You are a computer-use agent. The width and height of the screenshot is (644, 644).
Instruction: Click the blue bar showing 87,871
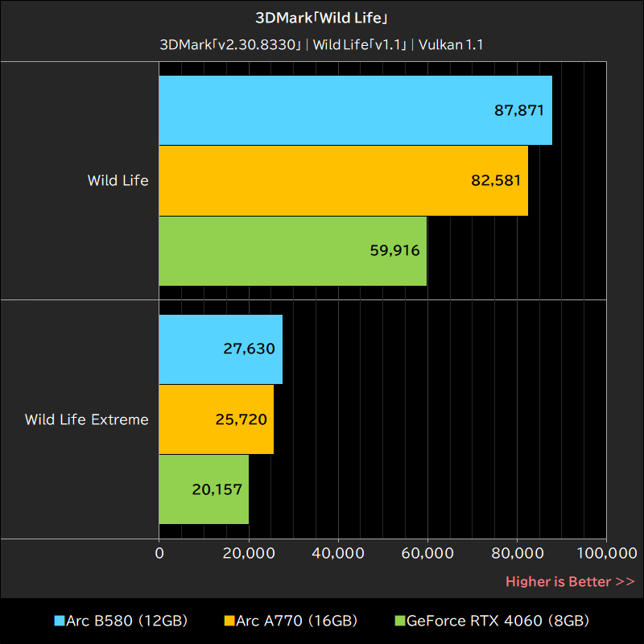tap(355, 110)
